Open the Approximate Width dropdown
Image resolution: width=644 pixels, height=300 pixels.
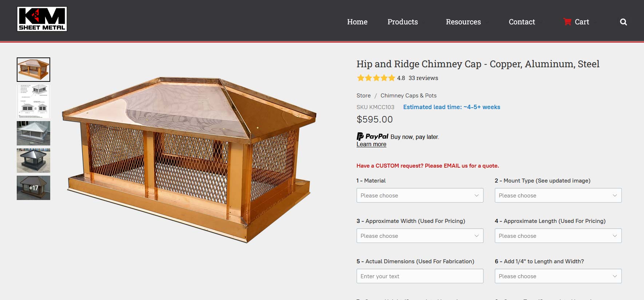click(420, 236)
